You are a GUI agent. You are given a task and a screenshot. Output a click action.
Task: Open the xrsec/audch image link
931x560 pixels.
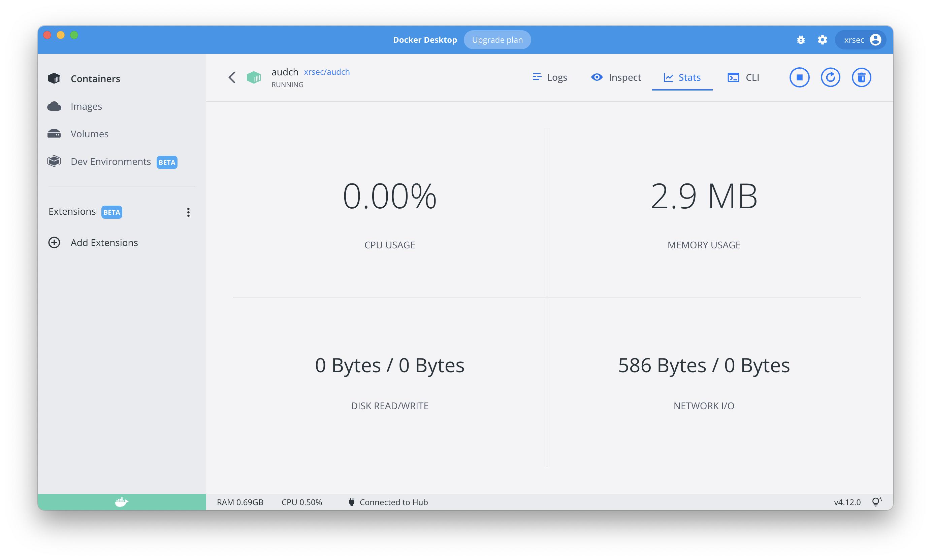(x=327, y=72)
